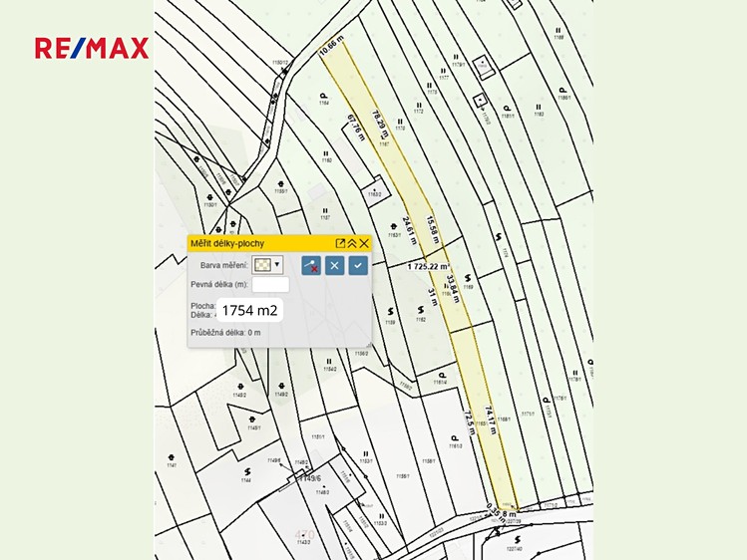Screen dimensions: 747x560
Task: Click the RE/MAX logo
Action: (92, 48)
